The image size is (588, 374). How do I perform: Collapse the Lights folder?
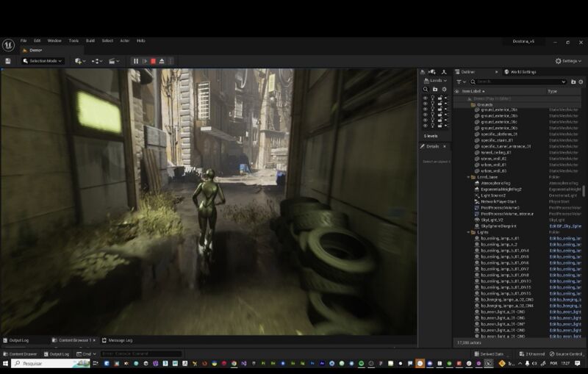468,232
